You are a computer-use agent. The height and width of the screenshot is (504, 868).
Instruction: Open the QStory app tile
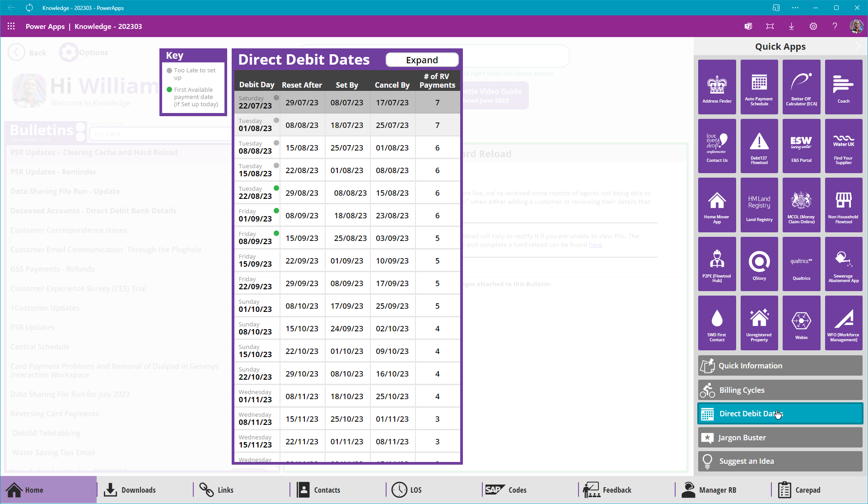click(759, 264)
